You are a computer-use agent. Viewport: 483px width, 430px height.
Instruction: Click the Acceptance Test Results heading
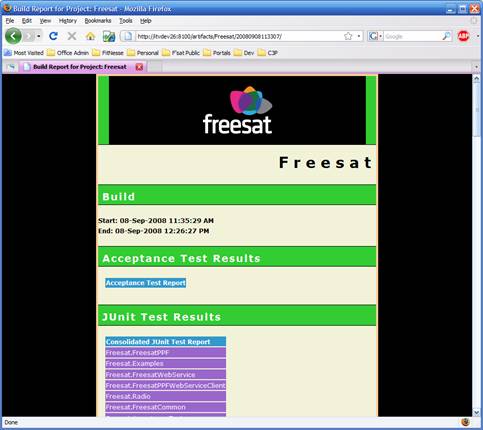coord(181,258)
